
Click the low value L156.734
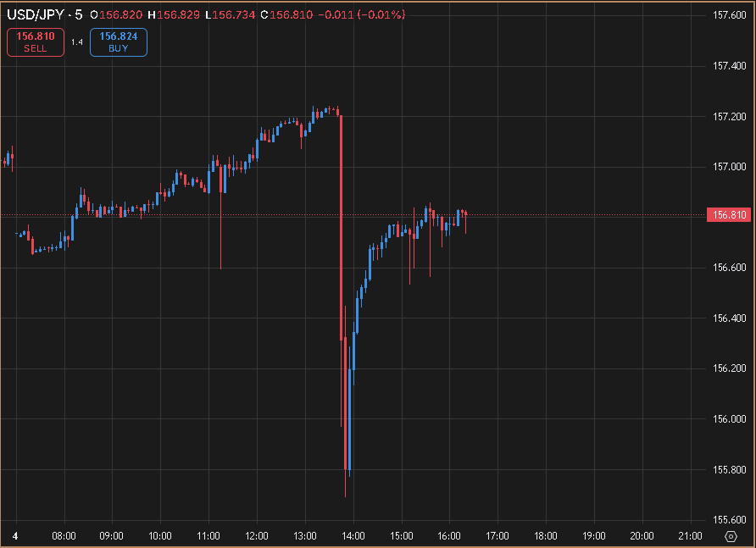[x=230, y=15]
